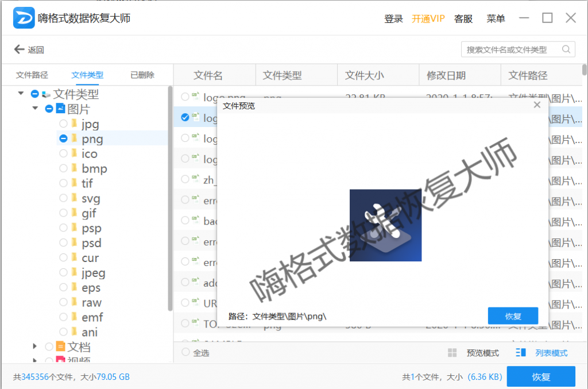This screenshot has height=389, width=588.
Task: Click the psd folder icon
Action: (74, 242)
